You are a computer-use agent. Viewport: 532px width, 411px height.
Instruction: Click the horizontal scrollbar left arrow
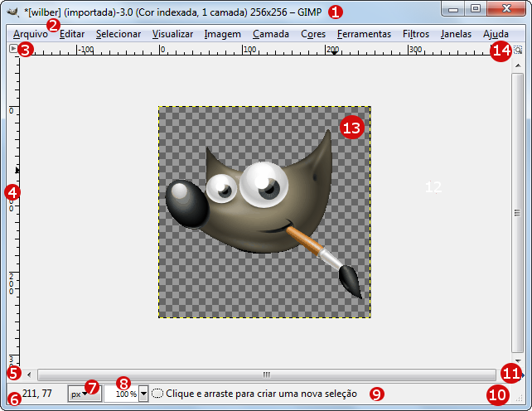tap(29, 375)
